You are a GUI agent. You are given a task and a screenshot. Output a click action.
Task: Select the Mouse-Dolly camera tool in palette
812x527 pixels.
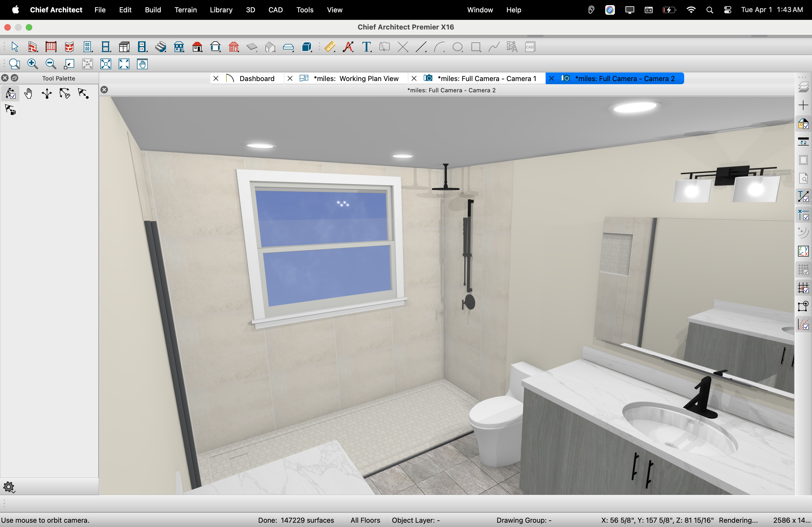pyautogui.click(x=47, y=93)
